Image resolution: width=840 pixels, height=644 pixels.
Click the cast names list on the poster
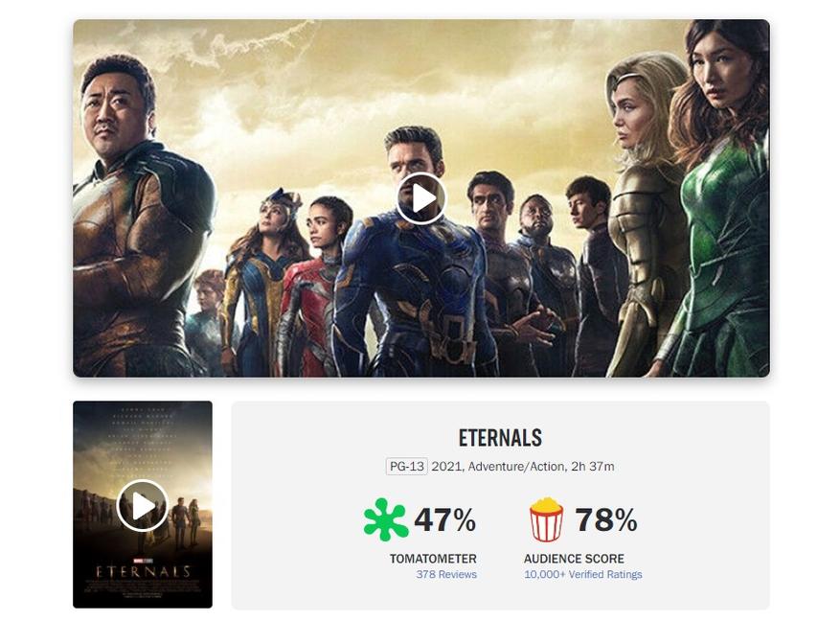[x=143, y=439]
